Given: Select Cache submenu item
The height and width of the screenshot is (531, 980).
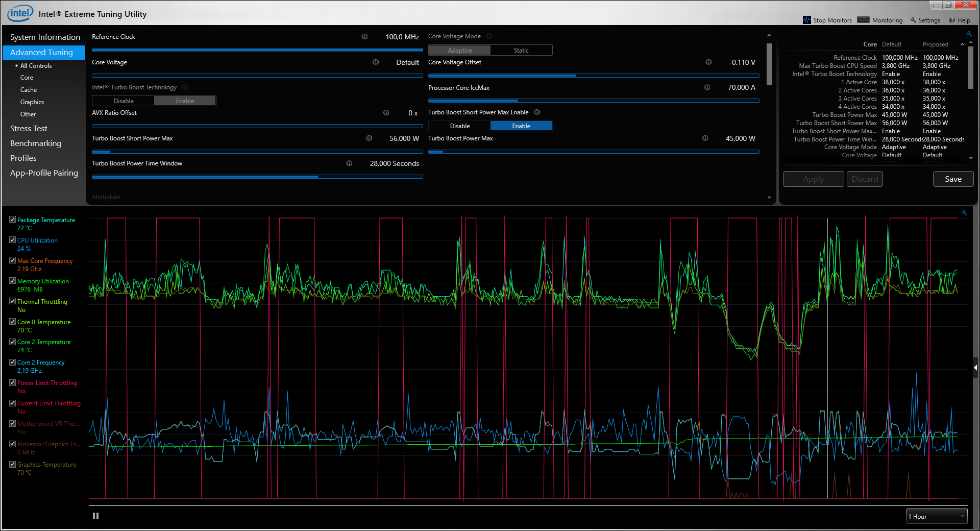Looking at the screenshot, I should point(29,90).
